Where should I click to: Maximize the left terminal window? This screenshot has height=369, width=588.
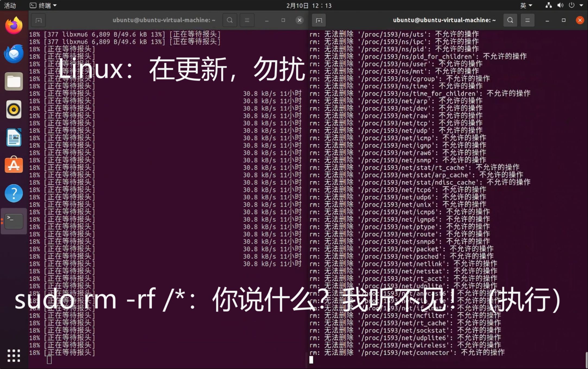(x=283, y=20)
